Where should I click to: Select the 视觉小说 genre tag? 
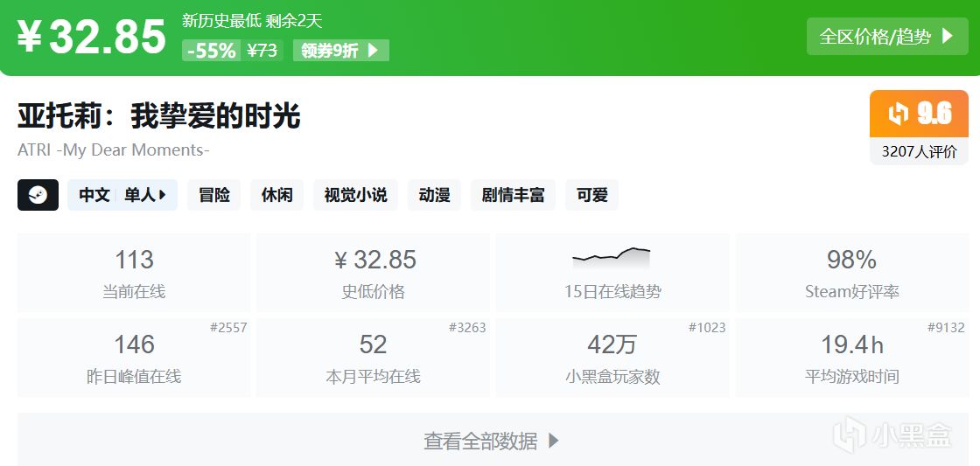click(x=355, y=195)
